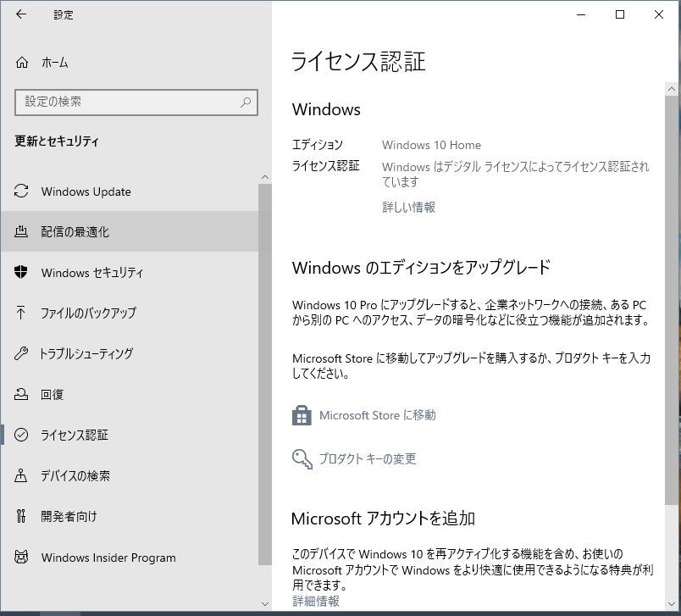Open 詳しい情報 link under license status

[408, 208]
